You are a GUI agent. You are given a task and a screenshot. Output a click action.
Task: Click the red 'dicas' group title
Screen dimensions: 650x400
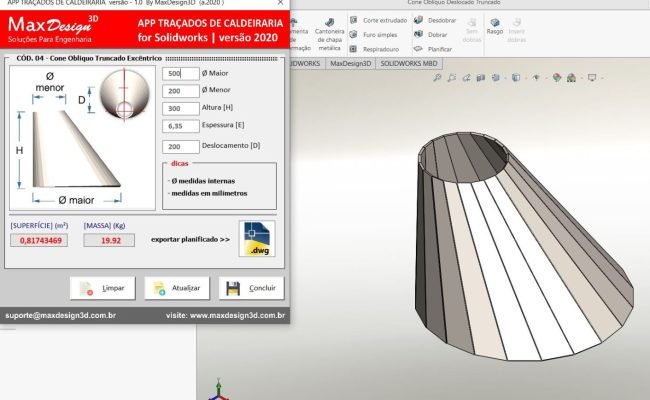click(x=179, y=163)
